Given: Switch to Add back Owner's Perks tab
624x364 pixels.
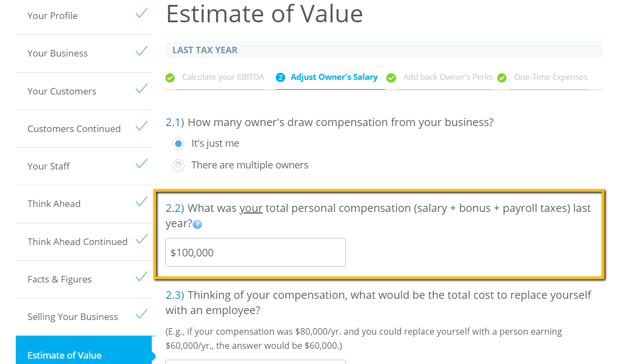Looking at the screenshot, I should [x=448, y=77].
